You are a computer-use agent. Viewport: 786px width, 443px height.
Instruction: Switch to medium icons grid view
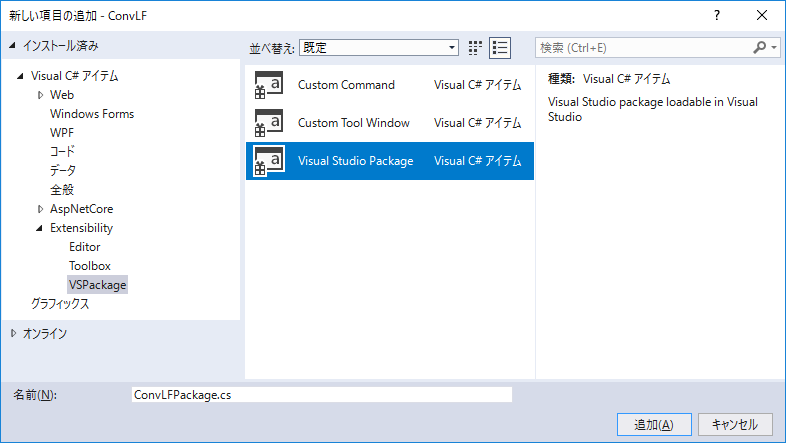[475, 48]
